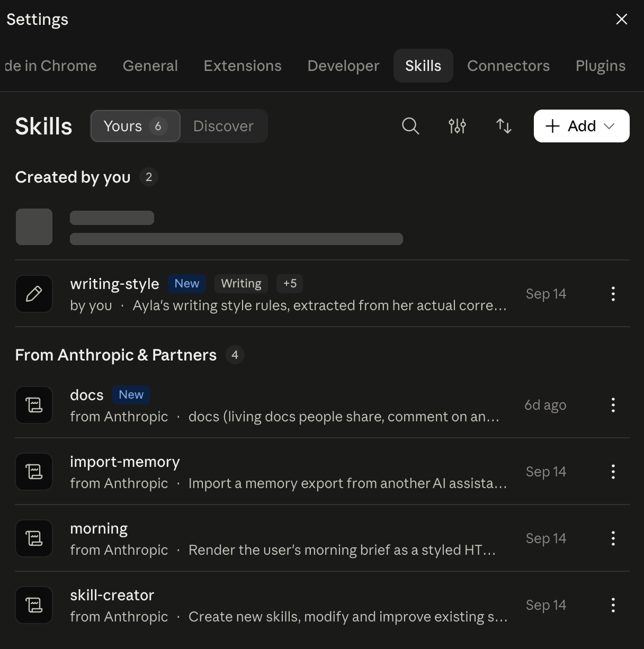Open the docs skill name
Image resolution: width=644 pixels, height=649 pixels.
tap(87, 395)
